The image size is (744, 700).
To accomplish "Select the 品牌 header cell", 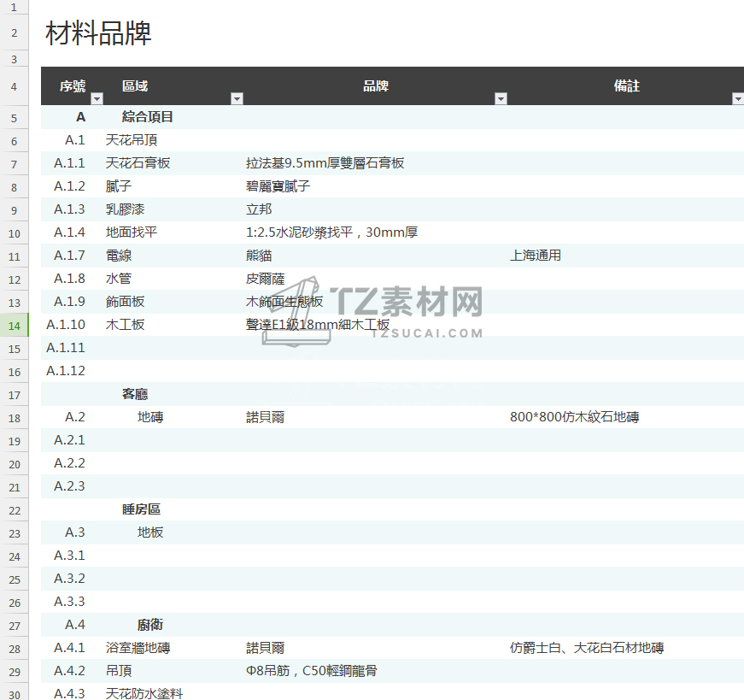I will (376, 86).
